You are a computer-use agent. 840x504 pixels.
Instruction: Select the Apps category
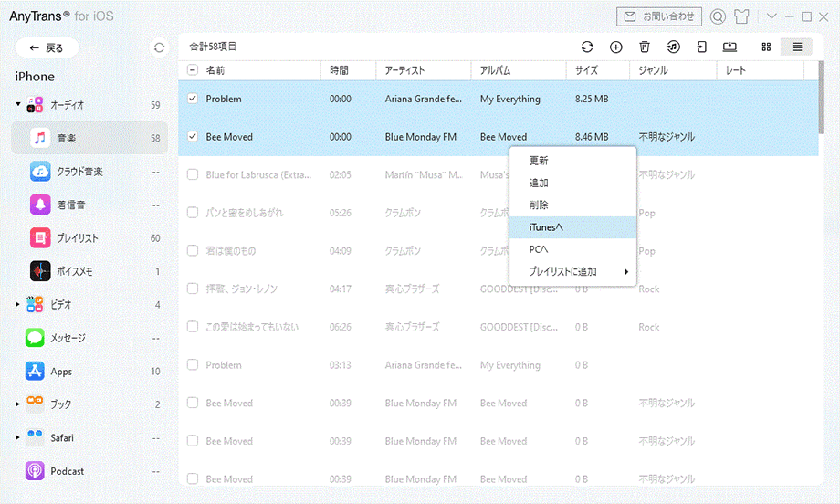[x=89, y=372]
